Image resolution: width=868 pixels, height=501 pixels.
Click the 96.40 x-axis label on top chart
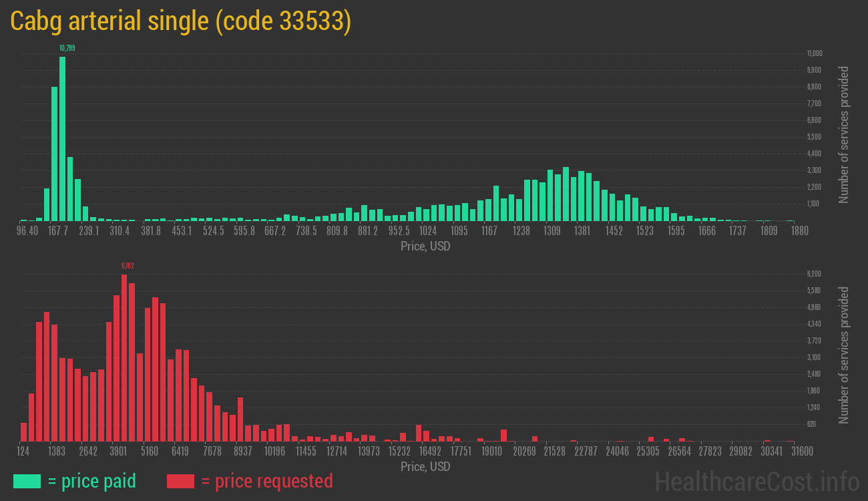click(x=27, y=230)
